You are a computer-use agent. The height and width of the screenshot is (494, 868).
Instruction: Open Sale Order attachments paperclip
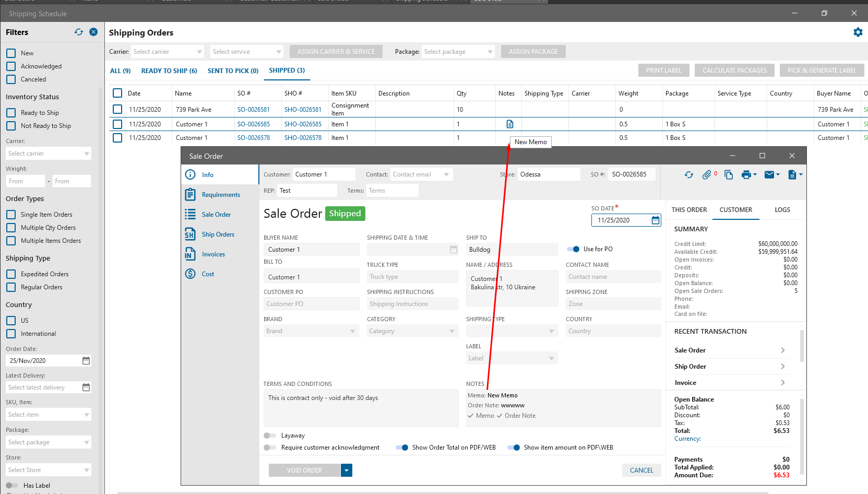707,175
